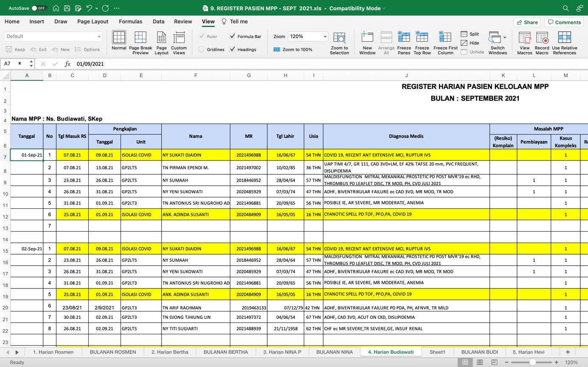
Task: Switch to the 5. Harian Hevi sheet
Action: [x=529, y=352]
